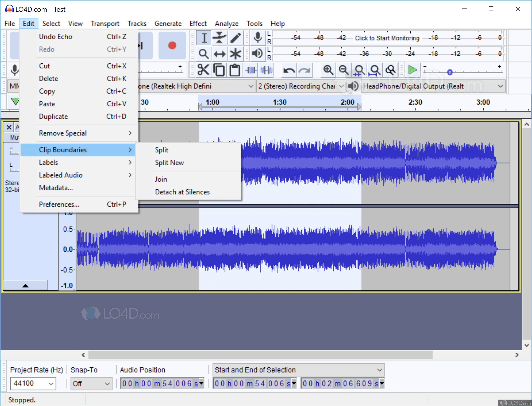Select the Multi-tool asterisk icon
532x406 pixels.
[235, 54]
